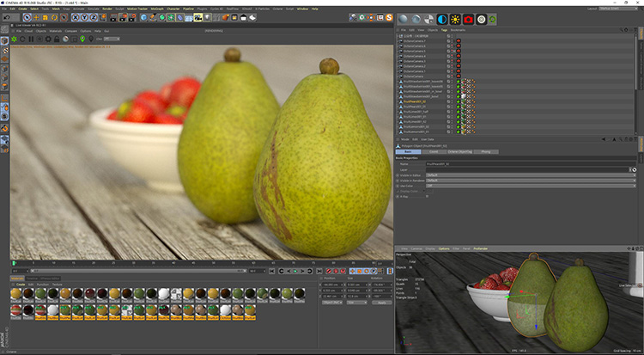Open Materials menu in Live Viewer

[56, 31]
